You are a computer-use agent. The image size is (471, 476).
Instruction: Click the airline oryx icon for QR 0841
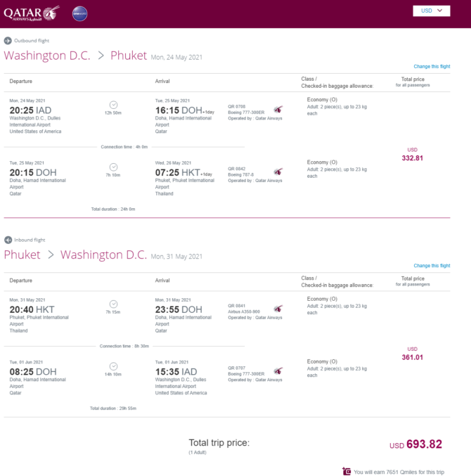click(x=278, y=309)
